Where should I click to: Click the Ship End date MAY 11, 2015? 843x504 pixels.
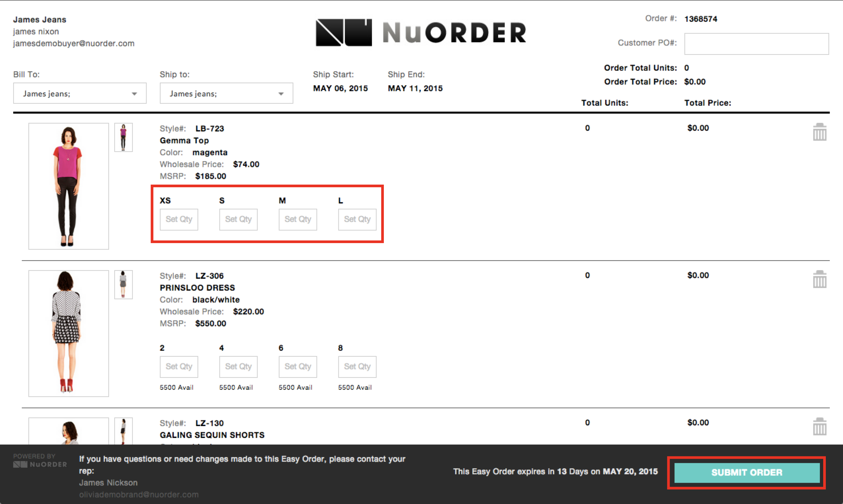point(415,88)
